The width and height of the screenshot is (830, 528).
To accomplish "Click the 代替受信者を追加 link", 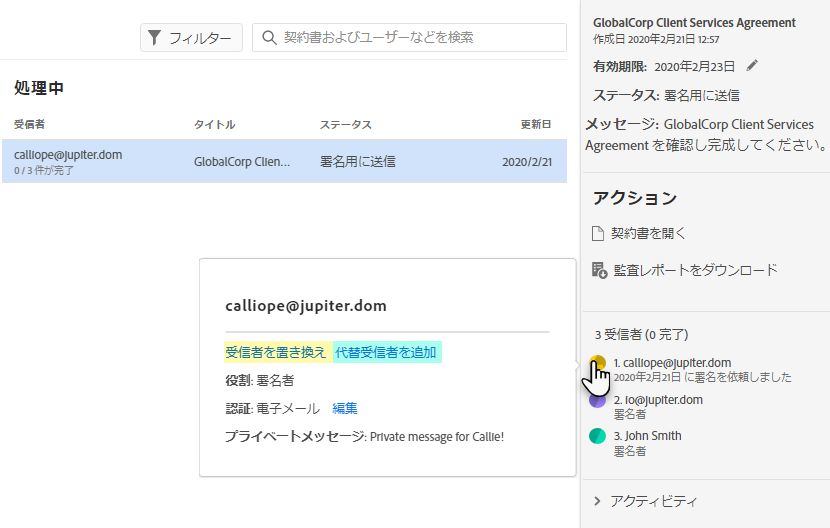I will 386,352.
